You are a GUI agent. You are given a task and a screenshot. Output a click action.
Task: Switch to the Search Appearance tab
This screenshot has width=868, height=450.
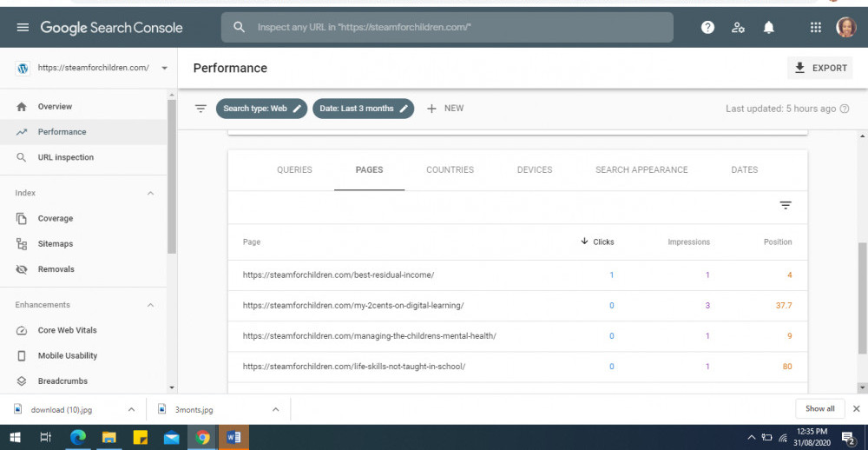click(641, 169)
